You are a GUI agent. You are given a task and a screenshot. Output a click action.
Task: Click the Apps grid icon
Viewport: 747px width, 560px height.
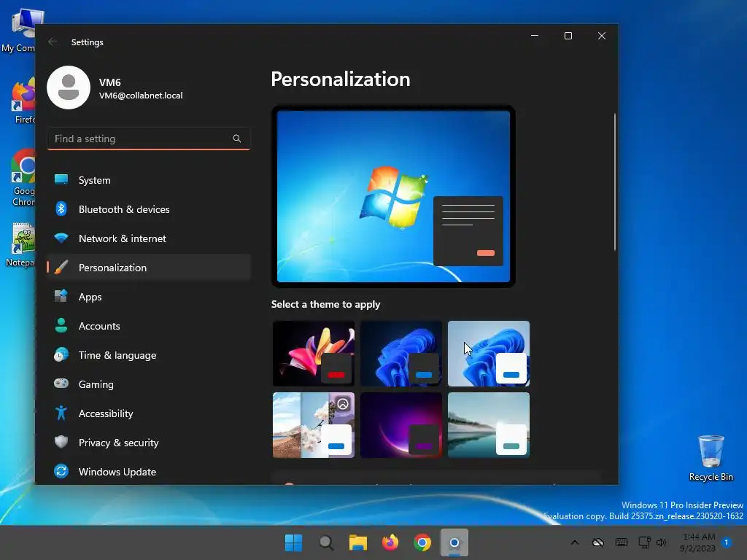61,296
